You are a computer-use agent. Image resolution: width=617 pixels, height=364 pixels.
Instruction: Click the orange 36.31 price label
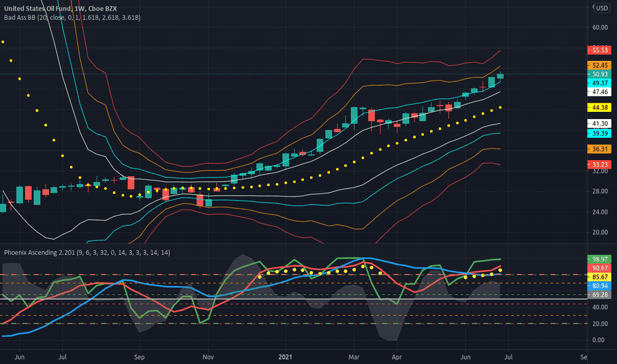click(599, 149)
